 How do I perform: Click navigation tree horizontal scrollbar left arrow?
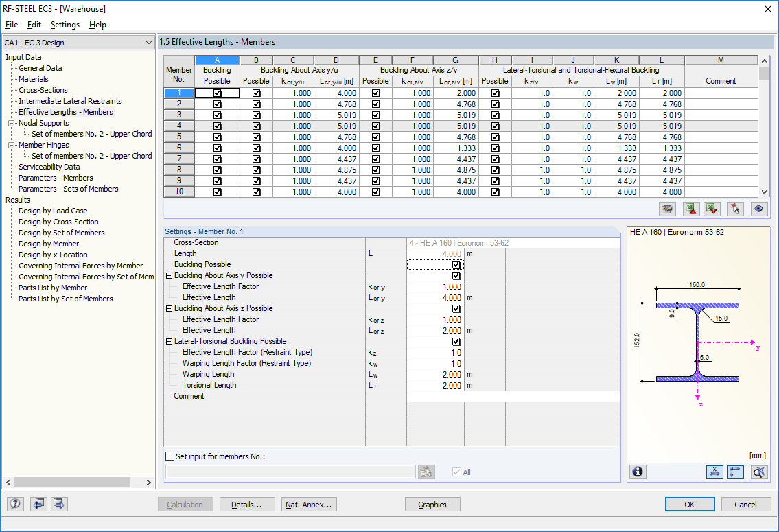point(8,482)
